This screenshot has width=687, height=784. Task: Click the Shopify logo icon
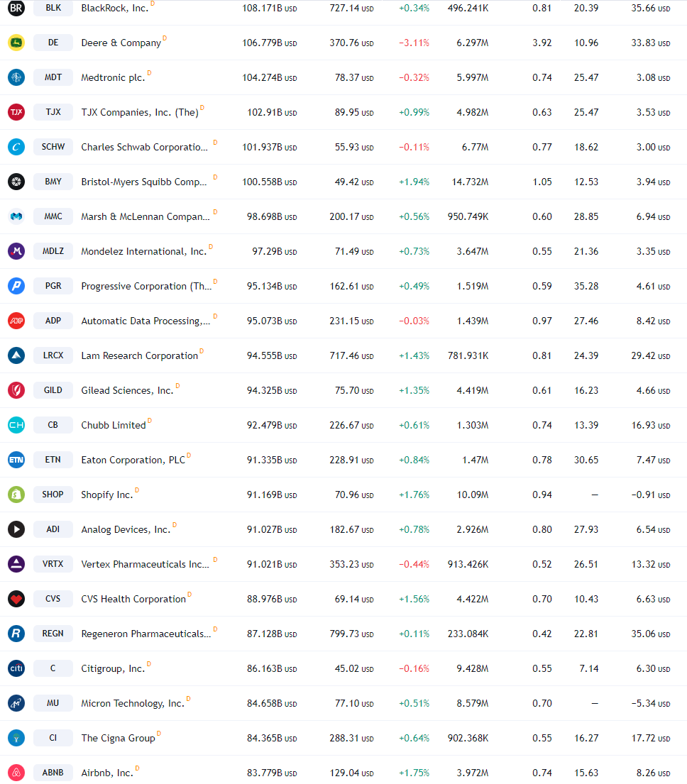[x=16, y=495]
